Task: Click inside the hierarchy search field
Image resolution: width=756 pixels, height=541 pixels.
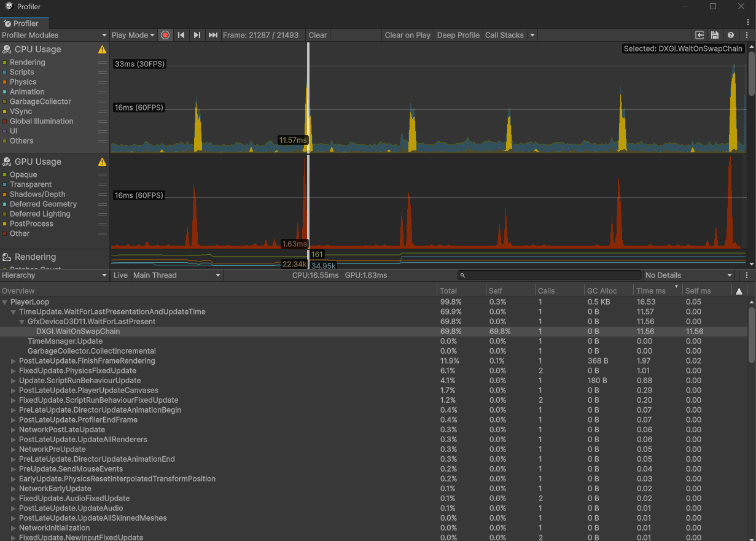Action: click(x=550, y=274)
